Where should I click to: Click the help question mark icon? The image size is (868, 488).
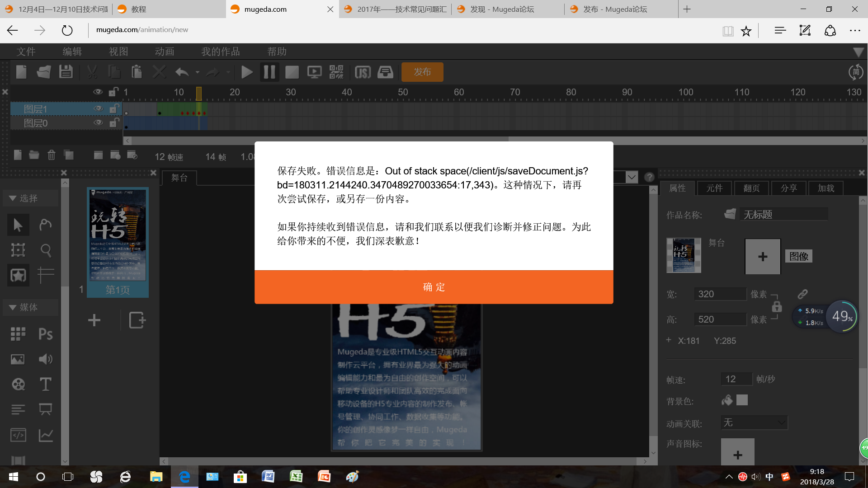649,177
